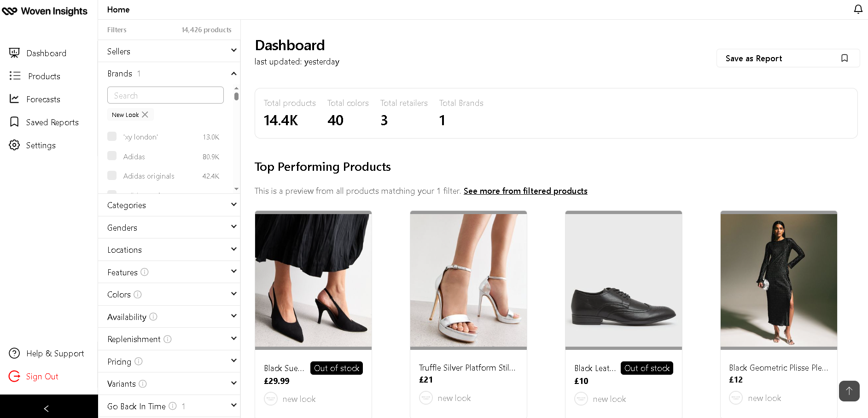Click the brand Search input field
The height and width of the screenshot is (418, 868).
165,95
